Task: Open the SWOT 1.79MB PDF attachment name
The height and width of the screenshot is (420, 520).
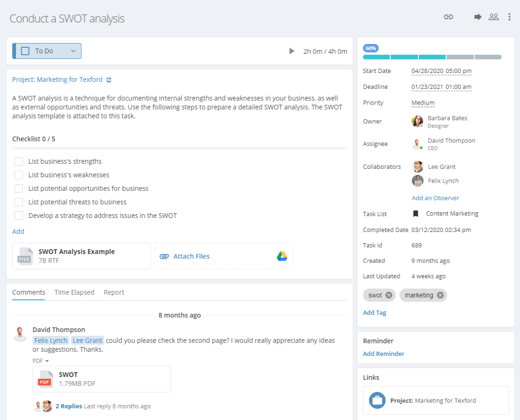Action: pos(68,375)
